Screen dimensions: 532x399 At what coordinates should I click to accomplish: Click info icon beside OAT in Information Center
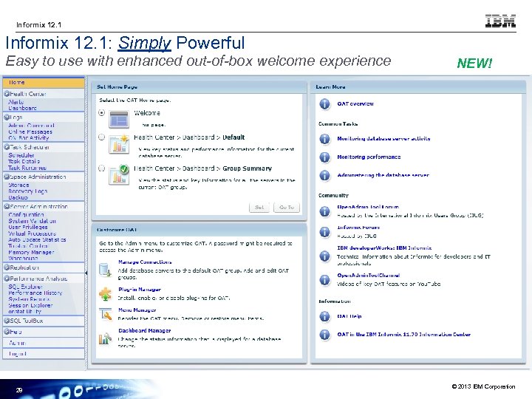click(x=324, y=335)
